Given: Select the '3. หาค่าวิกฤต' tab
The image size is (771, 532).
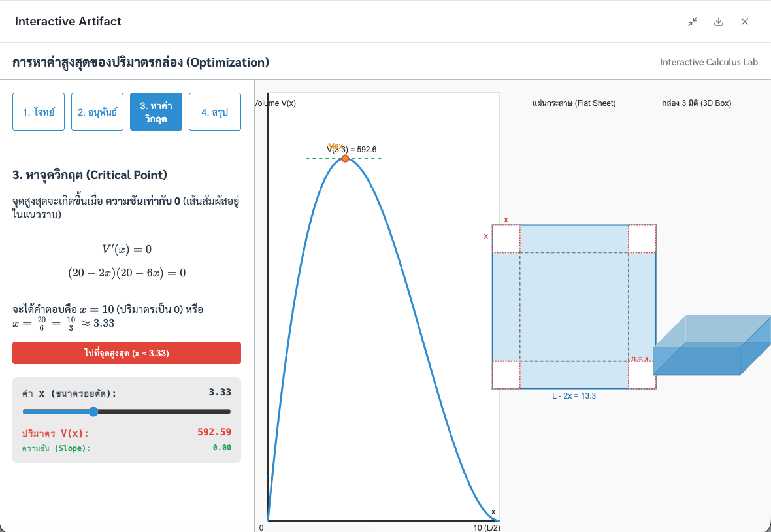Looking at the screenshot, I should pyautogui.click(x=156, y=112).
